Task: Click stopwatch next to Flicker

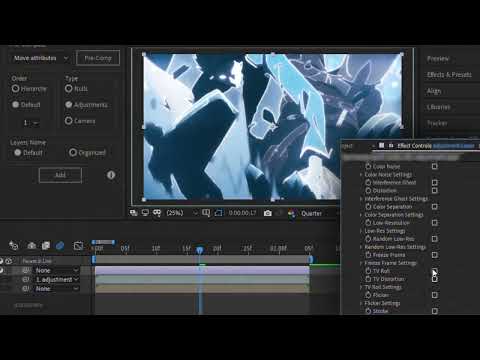Action: tap(368, 295)
